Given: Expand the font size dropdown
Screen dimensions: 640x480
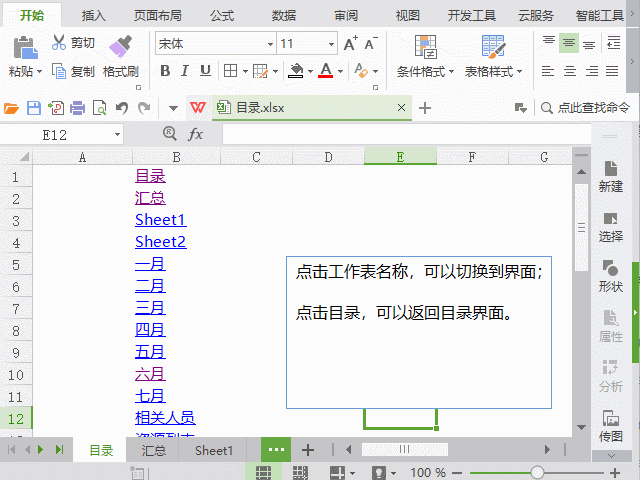Looking at the screenshot, I should click(331, 44).
